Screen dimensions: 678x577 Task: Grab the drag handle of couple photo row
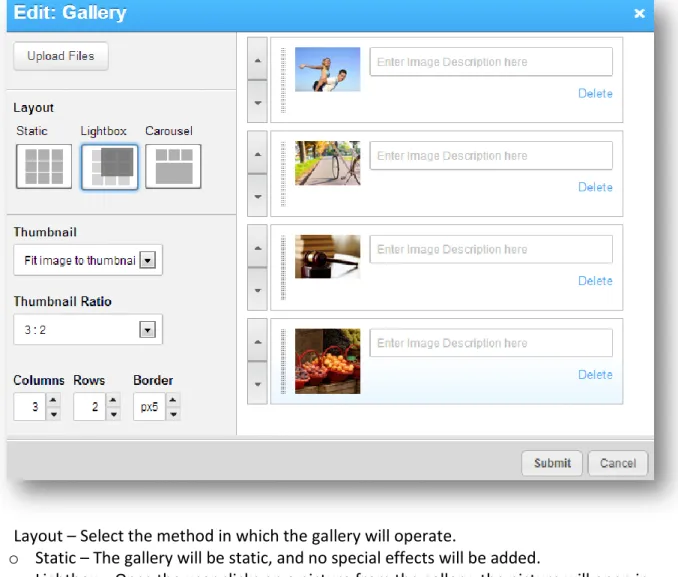[283, 80]
